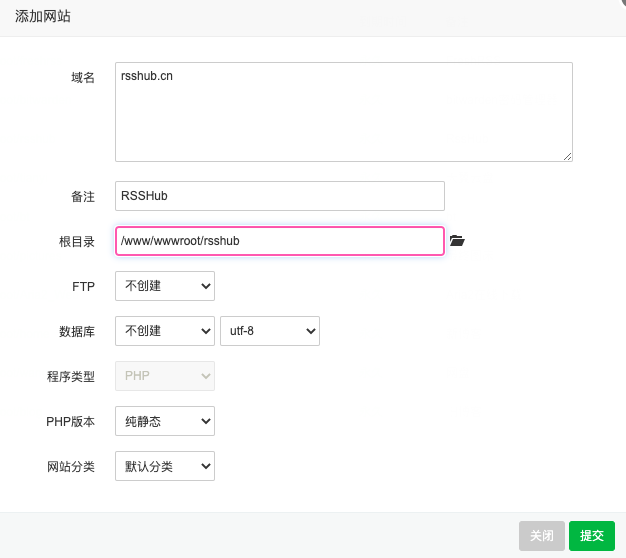Click the 域名 field label
The height and width of the screenshot is (558, 626).
[82, 77]
